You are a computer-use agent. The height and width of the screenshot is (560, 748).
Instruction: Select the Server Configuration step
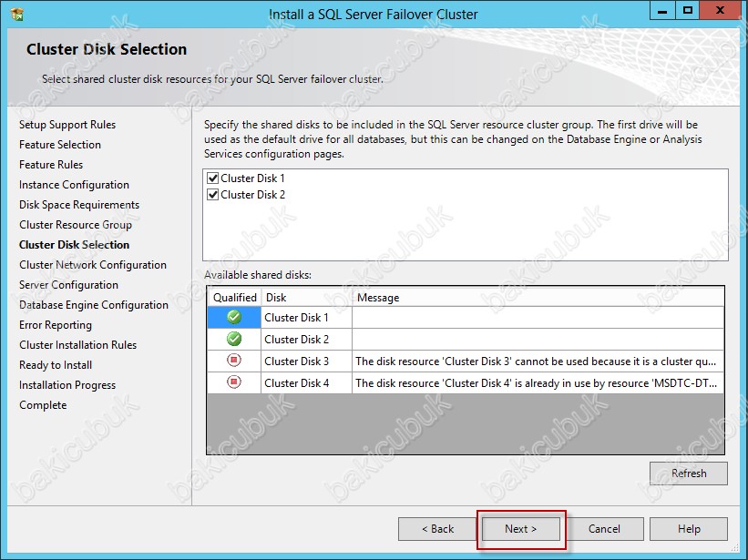(x=68, y=285)
